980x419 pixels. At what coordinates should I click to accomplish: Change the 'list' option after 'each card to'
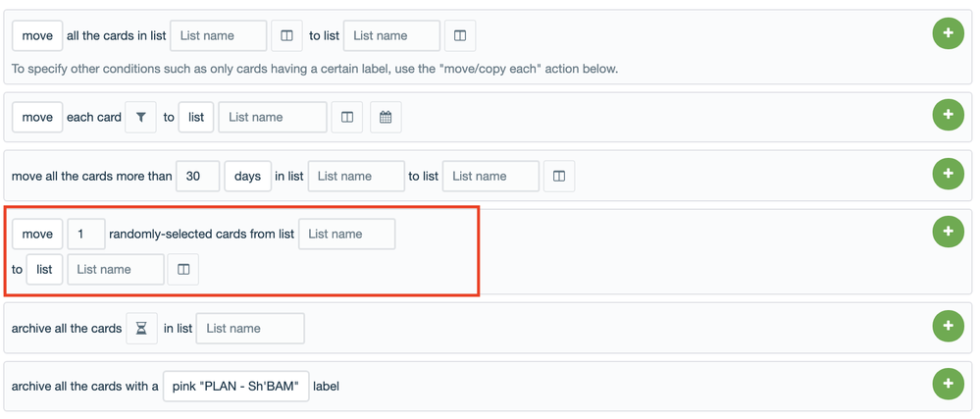[196, 117]
